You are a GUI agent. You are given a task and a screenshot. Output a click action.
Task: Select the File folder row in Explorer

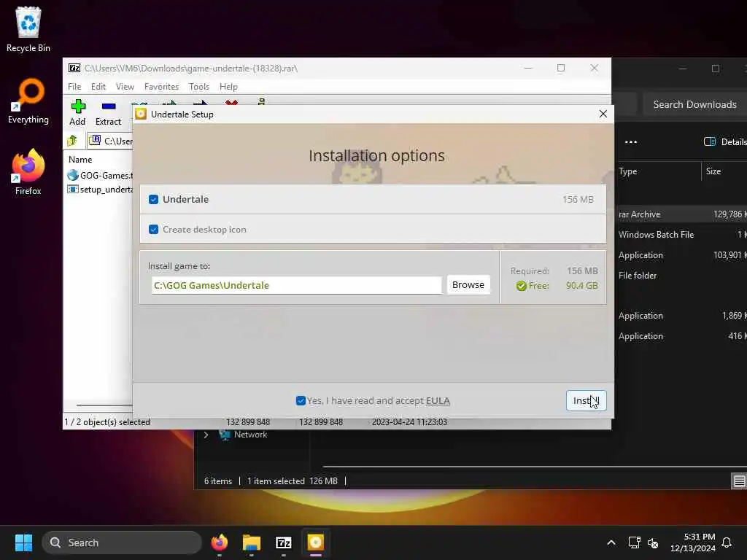681,276
